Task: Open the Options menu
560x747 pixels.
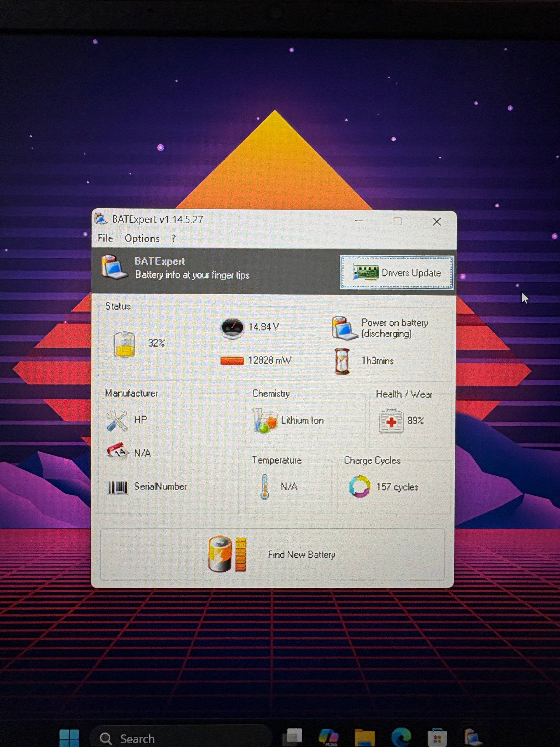Action: [142, 238]
